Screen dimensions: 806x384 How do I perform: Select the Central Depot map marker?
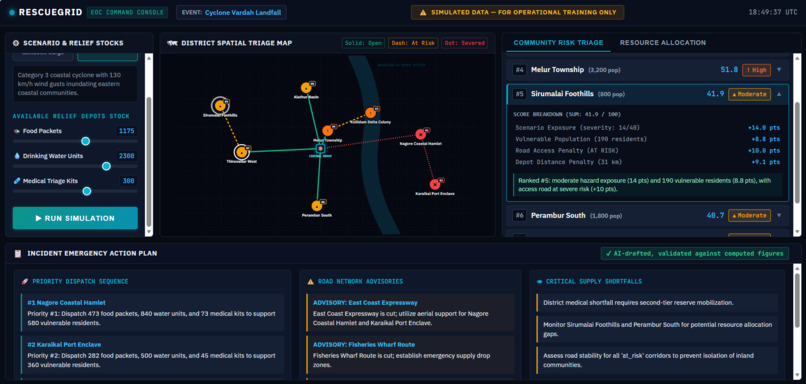tap(320, 149)
